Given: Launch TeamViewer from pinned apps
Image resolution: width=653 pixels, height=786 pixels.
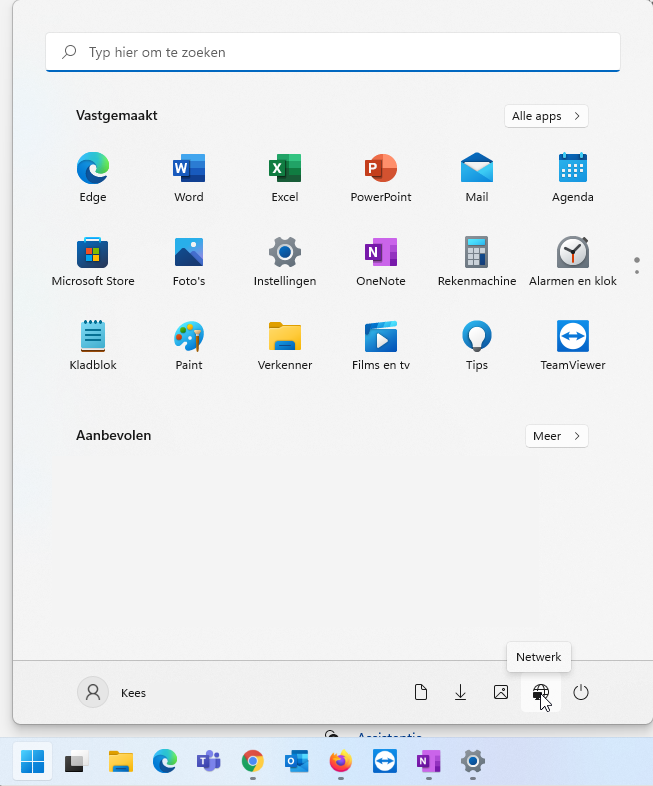Looking at the screenshot, I should 573,346.
